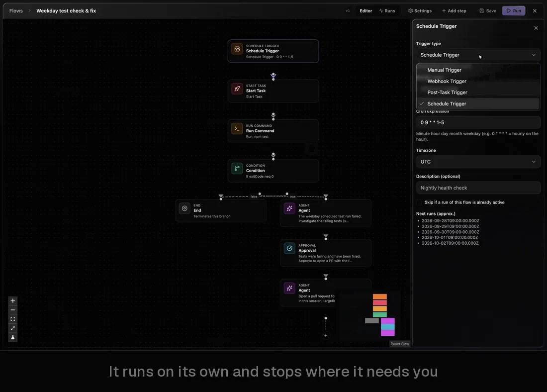Screen dimensions: 547x392
Task: Toggle skip if a run is already active
Action: (419, 202)
